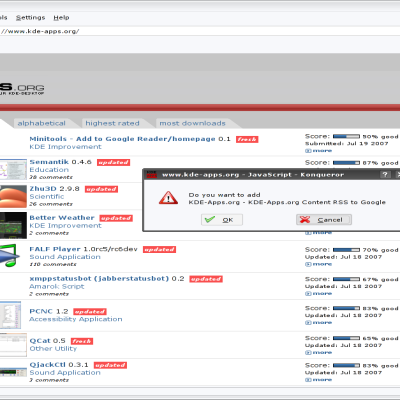Click the Minitools 50% good score bar
The height and width of the screenshot is (400, 400).
pyautogui.click(x=346, y=136)
